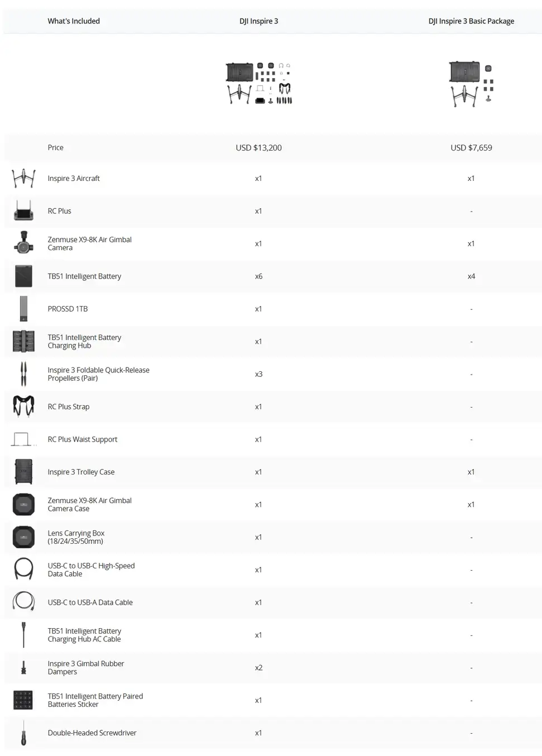Click the Inspire 3 Aircraft drone icon

23,179
